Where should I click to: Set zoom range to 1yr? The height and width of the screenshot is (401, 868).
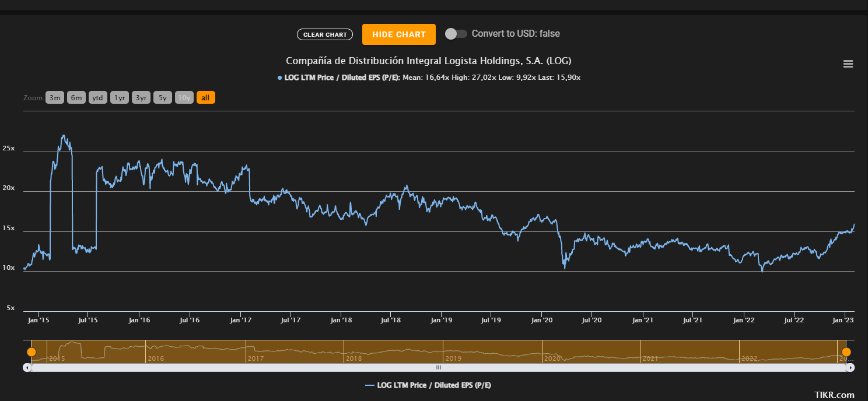click(120, 98)
